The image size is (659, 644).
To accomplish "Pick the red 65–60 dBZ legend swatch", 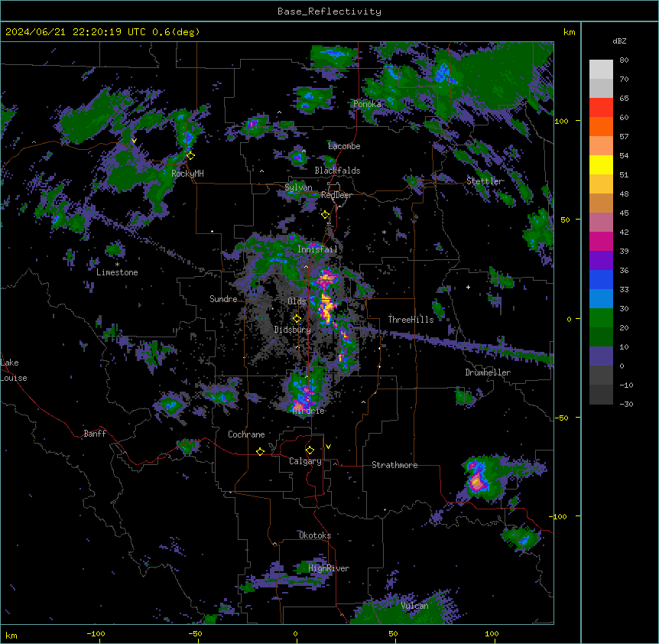I will tap(601, 108).
